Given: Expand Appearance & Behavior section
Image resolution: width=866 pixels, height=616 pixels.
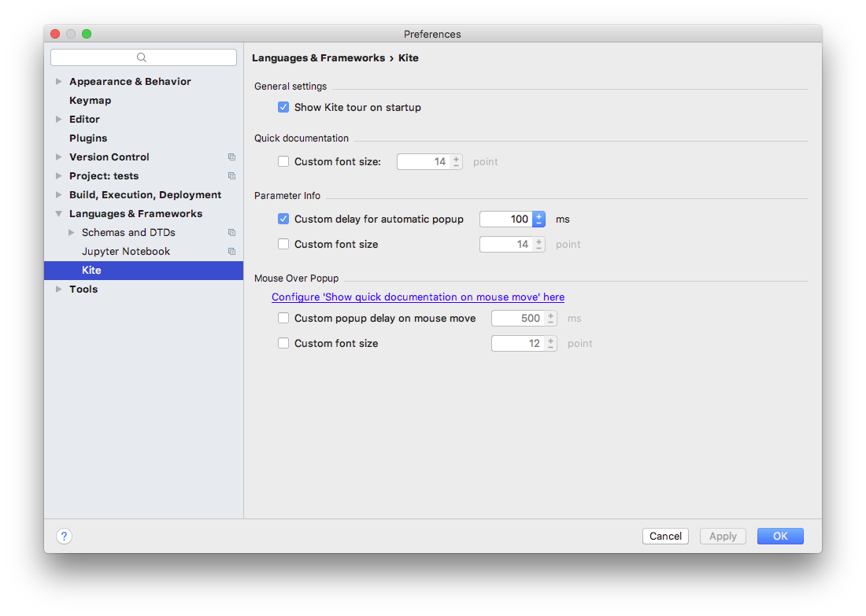Looking at the screenshot, I should (x=58, y=81).
